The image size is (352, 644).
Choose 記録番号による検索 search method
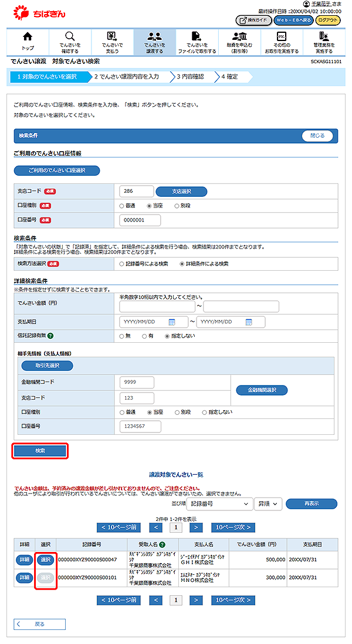coord(122,264)
